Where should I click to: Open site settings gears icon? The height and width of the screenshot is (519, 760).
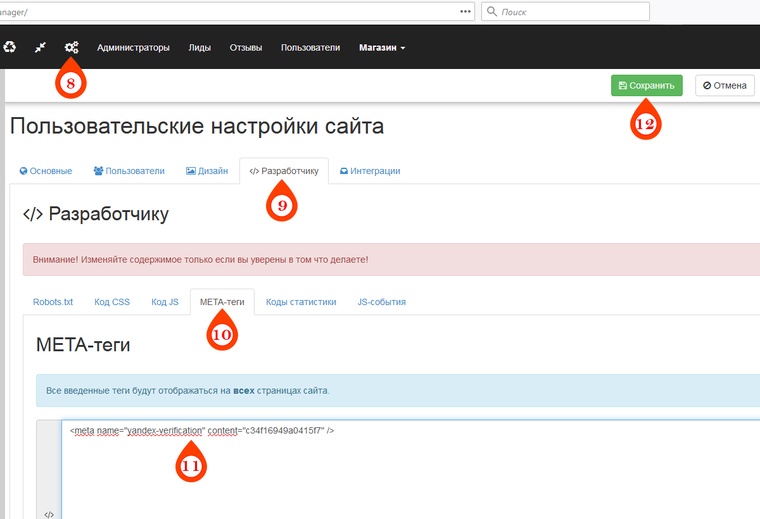pos(71,47)
